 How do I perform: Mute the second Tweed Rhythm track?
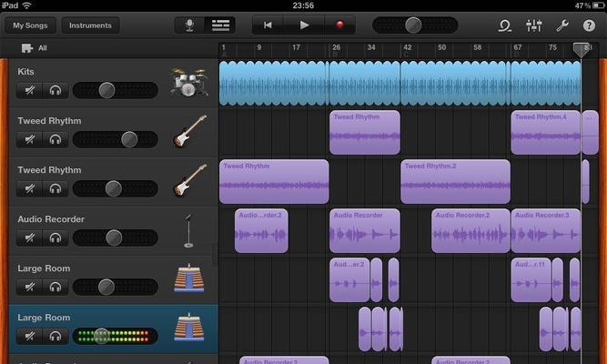coord(29,189)
